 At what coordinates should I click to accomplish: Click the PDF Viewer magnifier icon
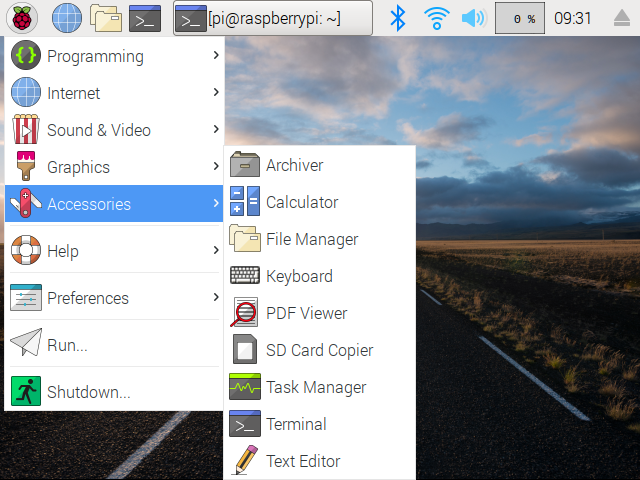tap(244, 312)
